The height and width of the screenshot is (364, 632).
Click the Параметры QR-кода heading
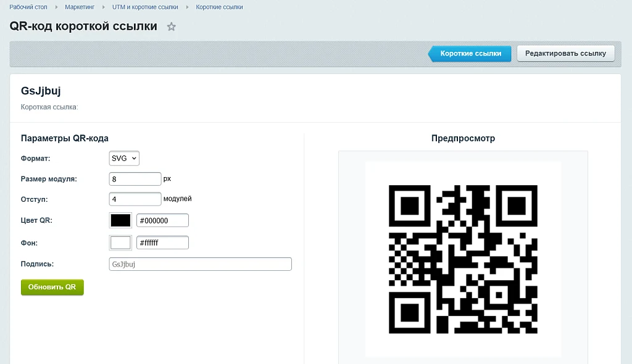pos(64,138)
